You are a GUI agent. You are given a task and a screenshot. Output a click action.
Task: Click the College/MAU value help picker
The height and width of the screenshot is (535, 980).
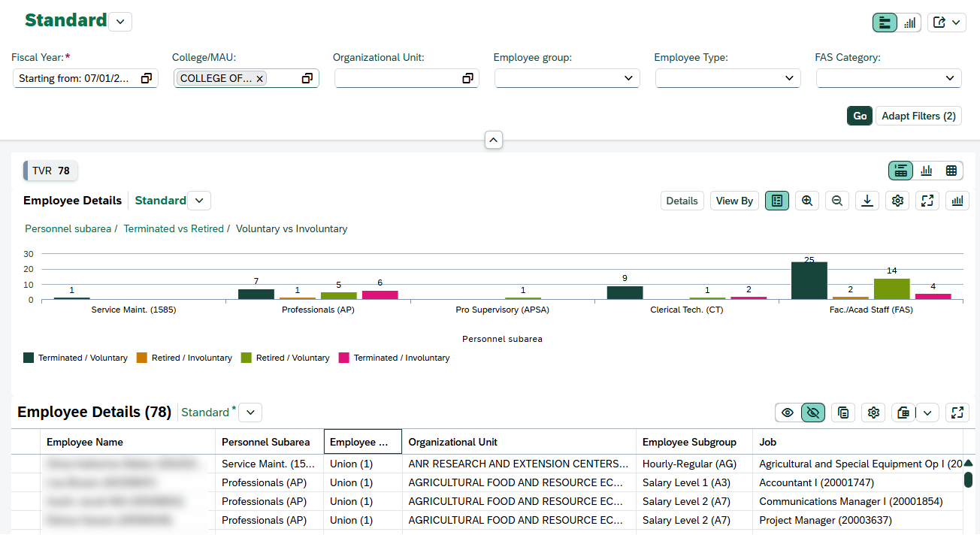tap(307, 78)
